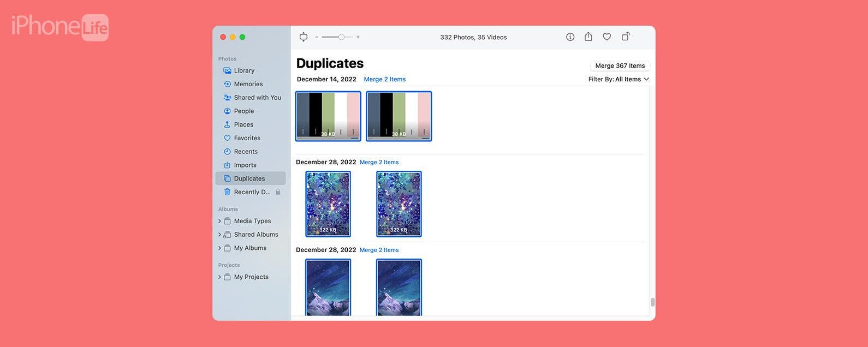
Task: Select the second striped 38 KB thumbnail
Action: pos(399,116)
